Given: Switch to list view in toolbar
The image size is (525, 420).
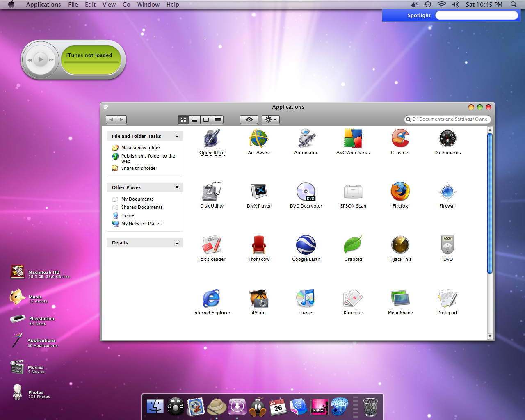Looking at the screenshot, I should (195, 120).
